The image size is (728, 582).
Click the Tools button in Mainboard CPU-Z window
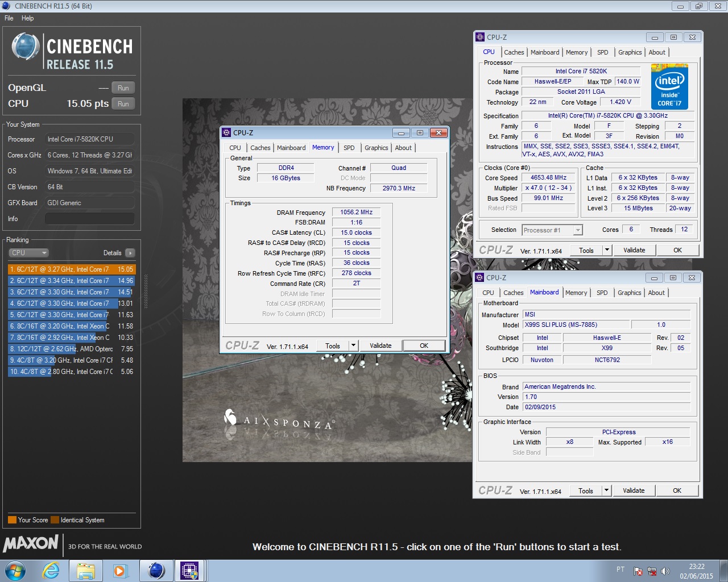click(586, 490)
